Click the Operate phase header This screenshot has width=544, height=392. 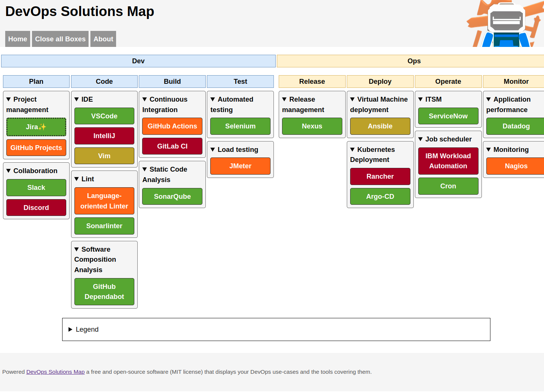click(448, 82)
